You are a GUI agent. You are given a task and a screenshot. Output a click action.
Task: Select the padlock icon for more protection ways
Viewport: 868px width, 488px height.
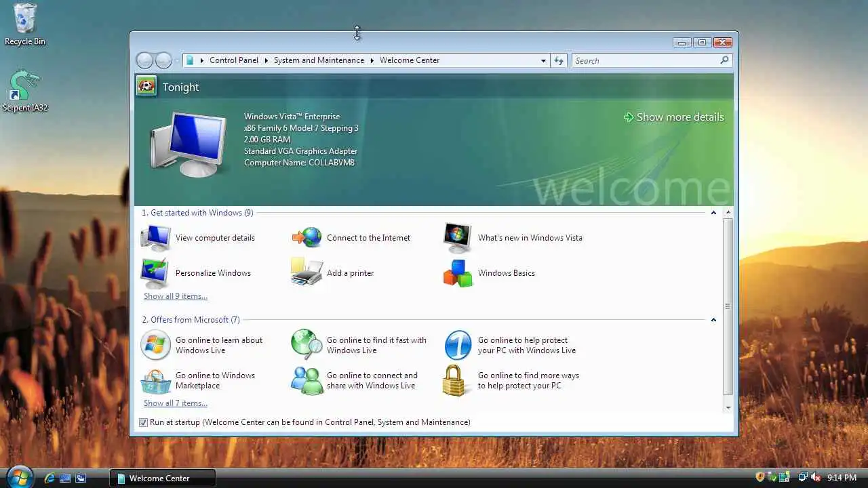point(455,381)
